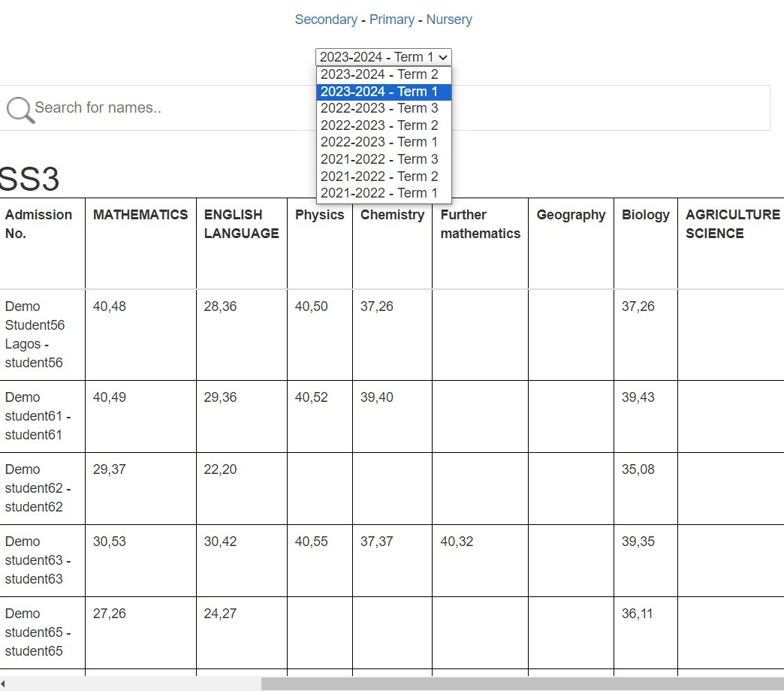Click the horizontal scrollbar thumb

tap(522, 683)
